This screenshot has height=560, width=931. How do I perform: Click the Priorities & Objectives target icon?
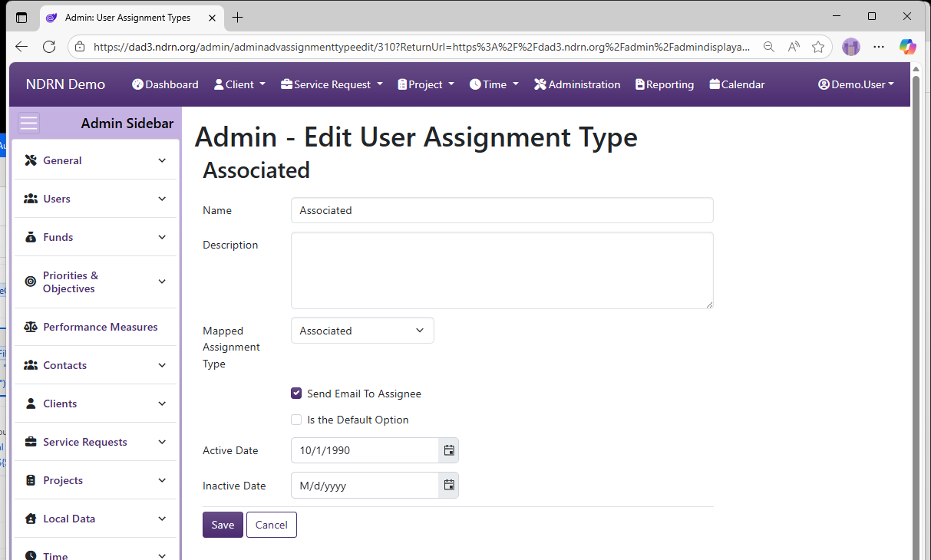pos(31,282)
